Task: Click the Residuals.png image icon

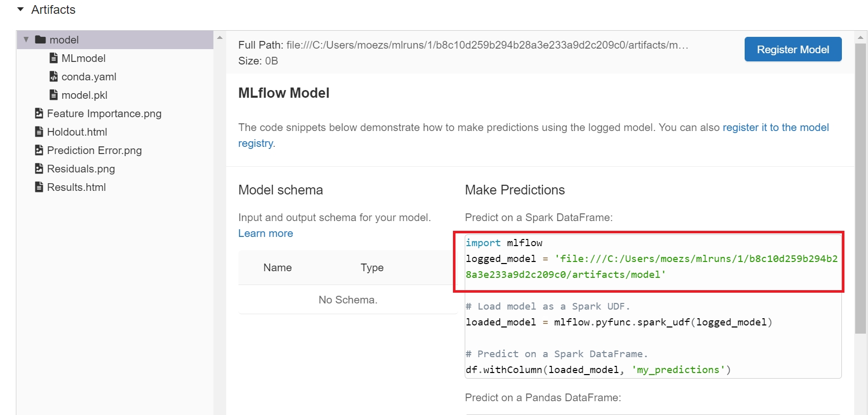Action: [x=39, y=169]
